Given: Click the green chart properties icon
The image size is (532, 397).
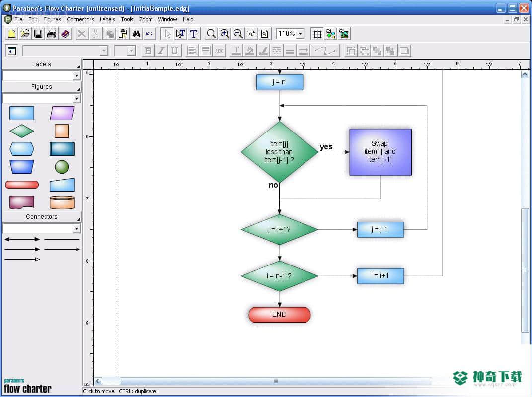Looking at the screenshot, I should (344, 34).
